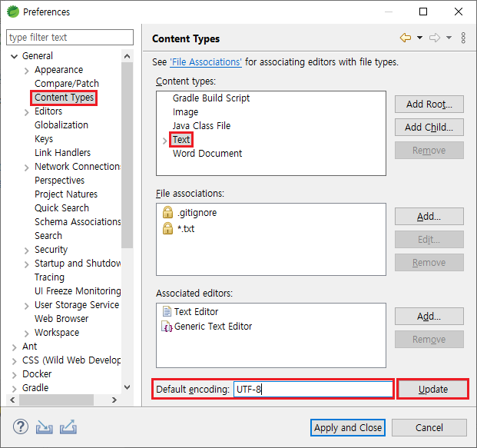Screen dimensions: 477x448
Task: Select the .gitignore file association
Action: pyautogui.click(x=197, y=212)
